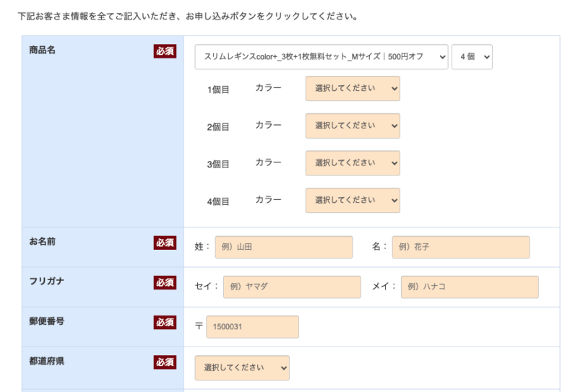Image resolution: width=578 pixels, height=392 pixels.
Task: Open the product name dropdown スリムレギンスcolor+
Action: [x=322, y=57]
